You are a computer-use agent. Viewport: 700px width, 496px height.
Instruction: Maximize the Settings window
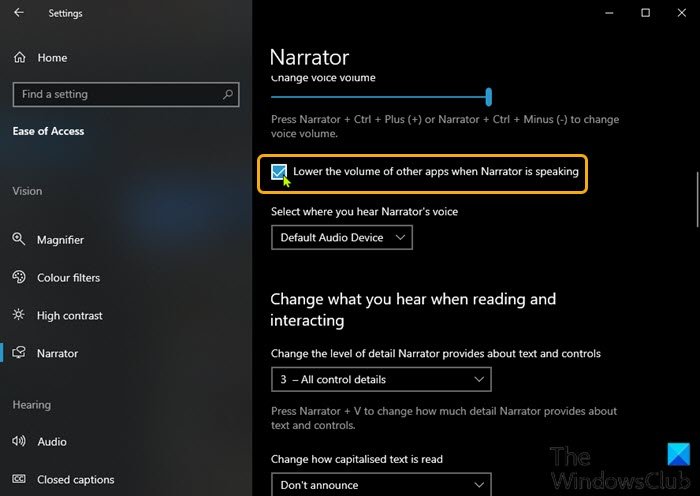[x=646, y=13]
